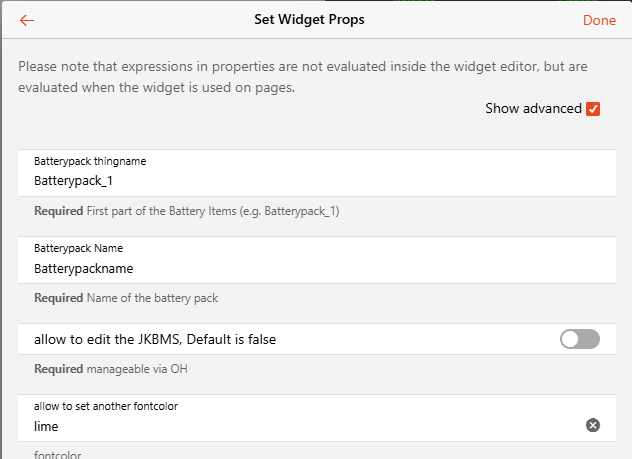Click the allow to set another fontcolor label
Image resolution: width=632 pixels, height=459 pixels.
click(106, 406)
